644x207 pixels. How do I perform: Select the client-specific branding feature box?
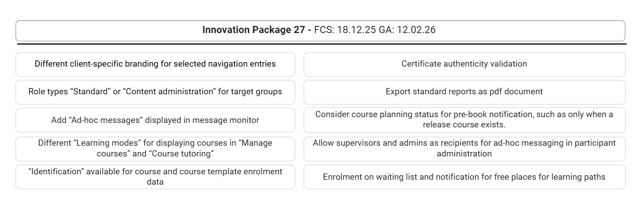155,64
